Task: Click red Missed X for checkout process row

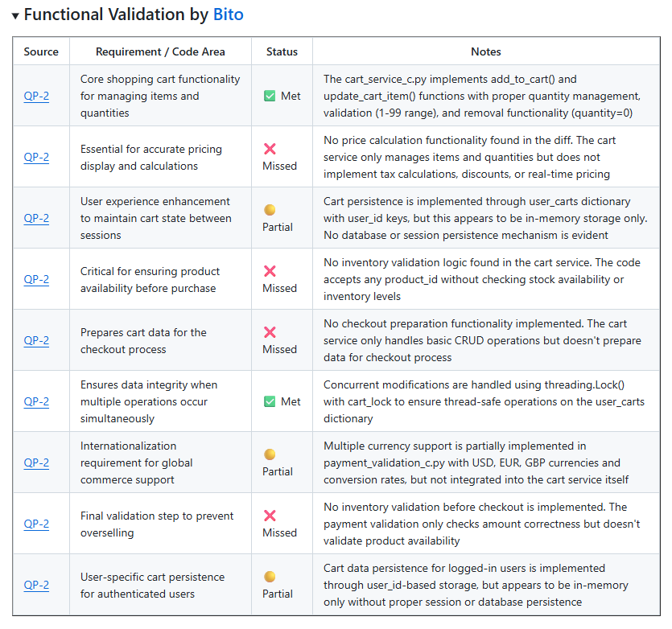Action: [x=270, y=332]
